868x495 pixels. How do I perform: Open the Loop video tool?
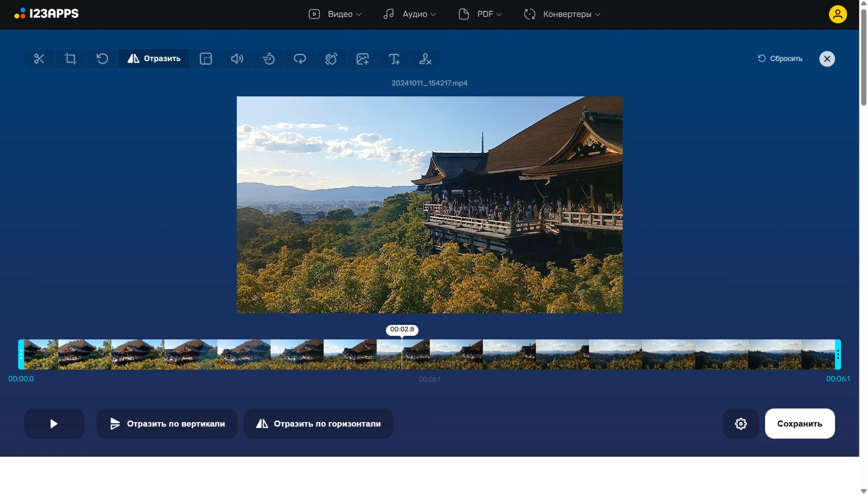(300, 59)
